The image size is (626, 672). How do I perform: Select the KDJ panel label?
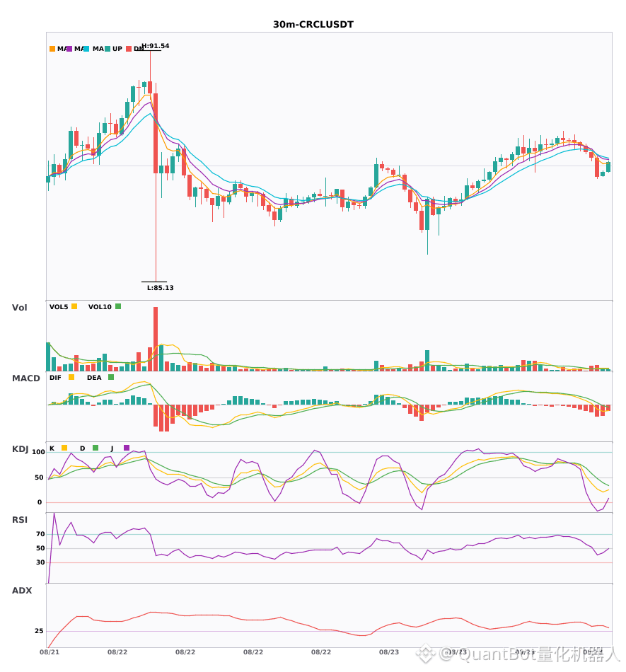pyautogui.click(x=20, y=449)
